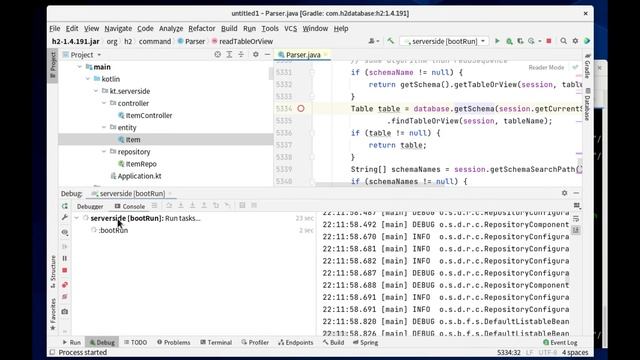The image size is (640, 360).
Task: Collapse the main folder
Action: (80, 67)
